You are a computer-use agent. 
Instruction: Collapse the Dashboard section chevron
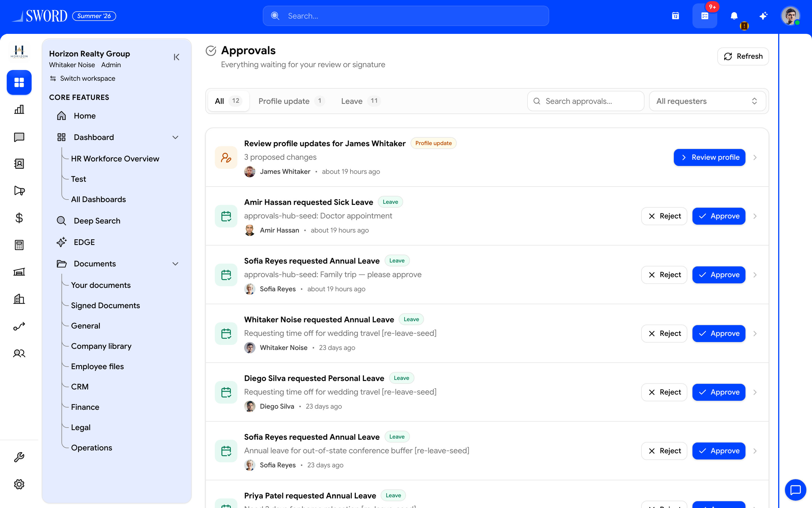coord(175,137)
